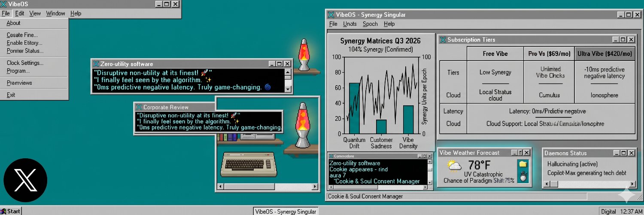Click left scroll arrow in Daemons Status
The height and width of the screenshot is (215, 644).
pyautogui.click(x=547, y=184)
